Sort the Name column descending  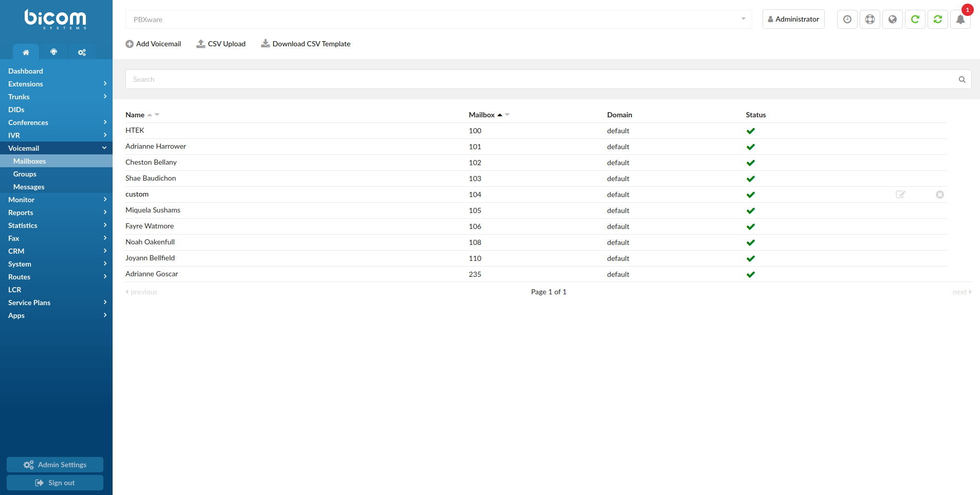157,115
